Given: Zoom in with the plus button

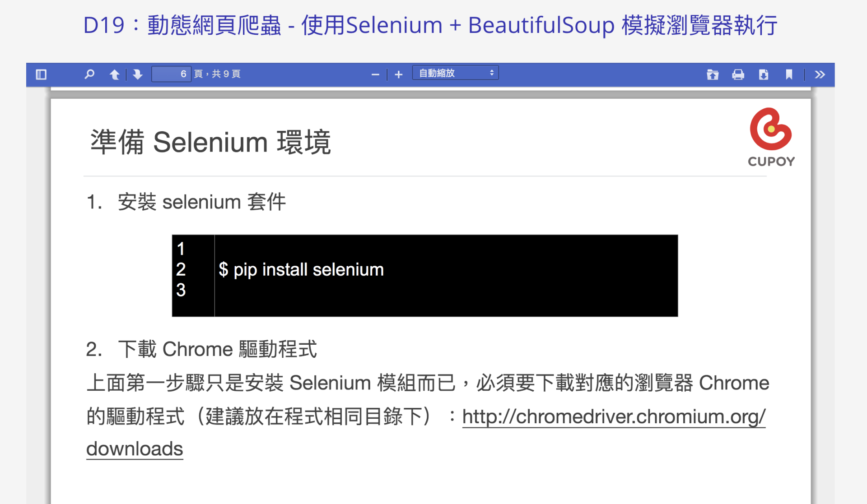Looking at the screenshot, I should [x=398, y=74].
